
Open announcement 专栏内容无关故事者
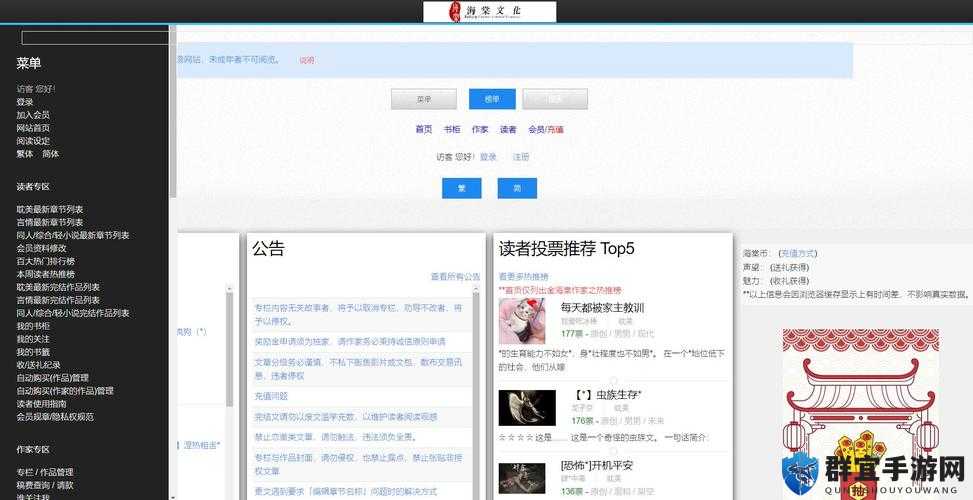(358, 315)
